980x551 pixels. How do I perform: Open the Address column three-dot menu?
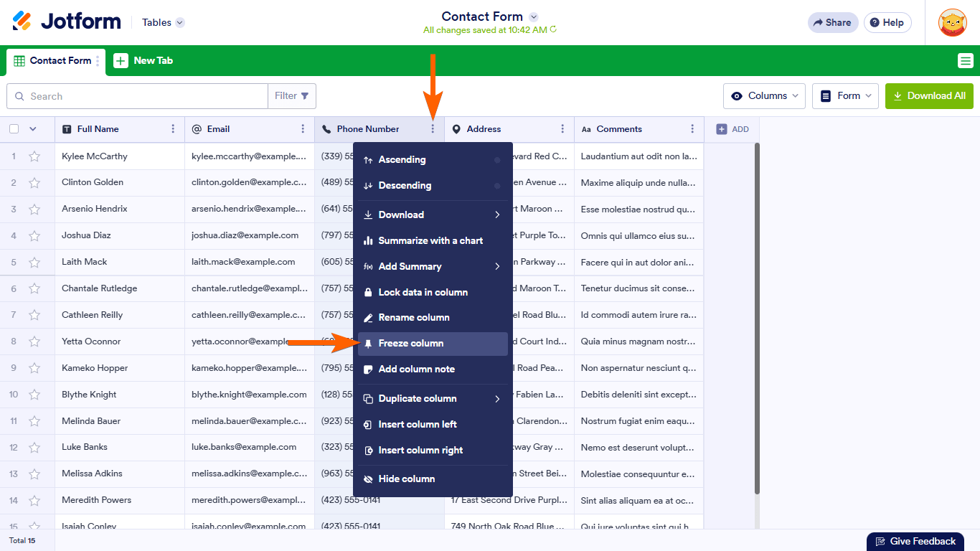[x=562, y=129]
